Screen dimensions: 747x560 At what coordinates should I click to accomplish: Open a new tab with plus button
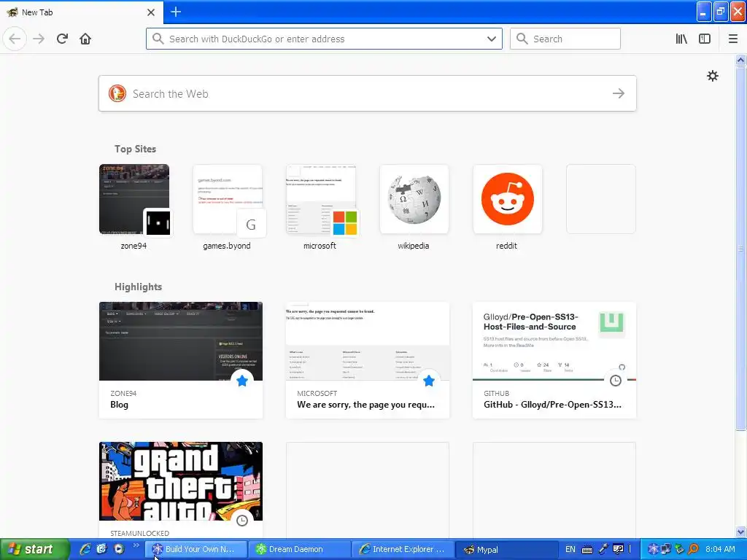click(175, 12)
